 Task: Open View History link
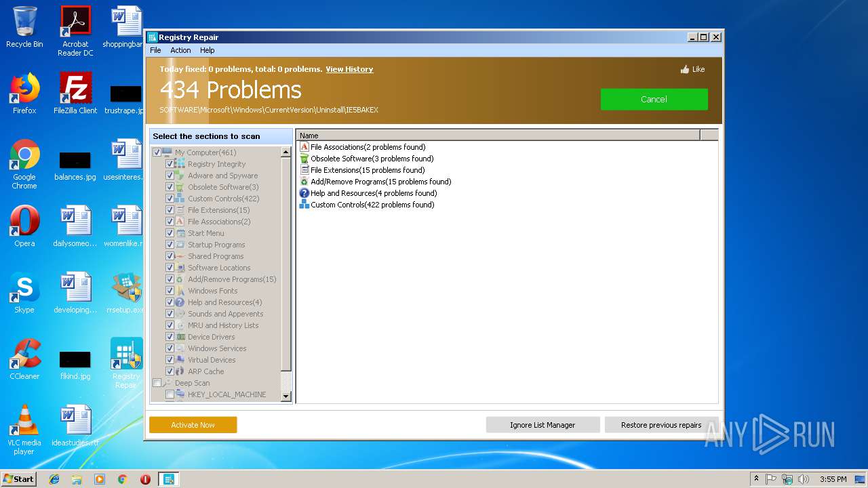click(x=349, y=69)
